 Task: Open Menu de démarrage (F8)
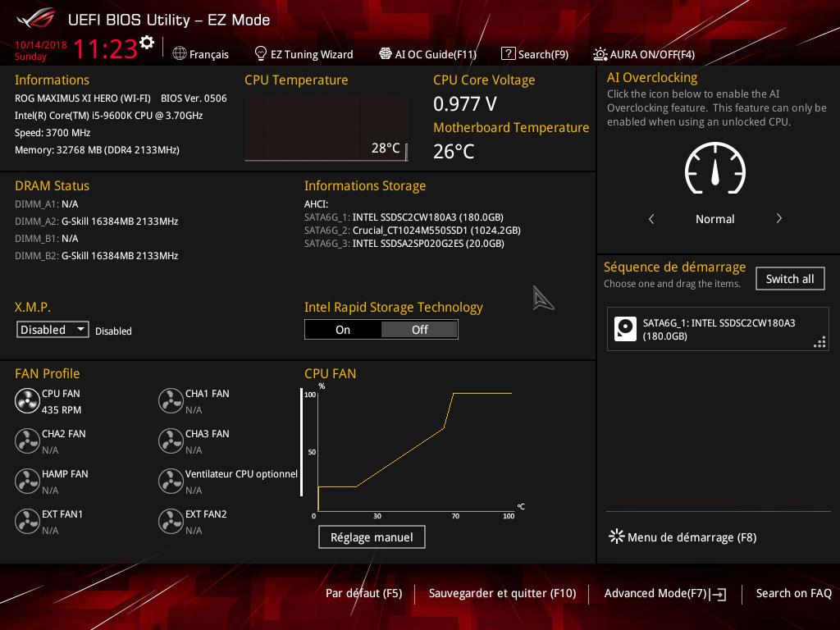(x=682, y=537)
